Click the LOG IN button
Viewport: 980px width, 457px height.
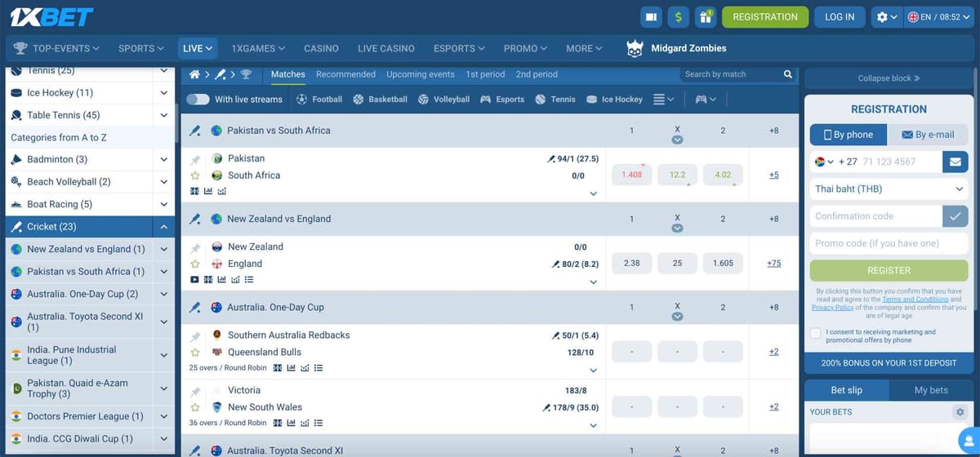(840, 16)
